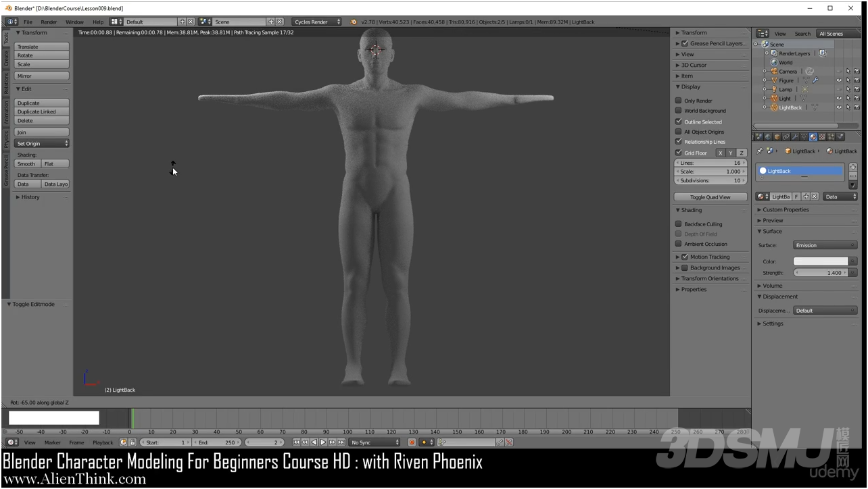Open the timeline Marker menu
Viewport: 868px width, 489px height.
click(x=52, y=442)
